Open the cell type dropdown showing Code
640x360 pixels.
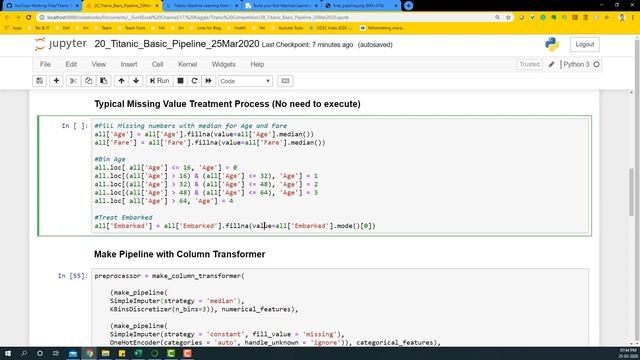[x=245, y=81]
